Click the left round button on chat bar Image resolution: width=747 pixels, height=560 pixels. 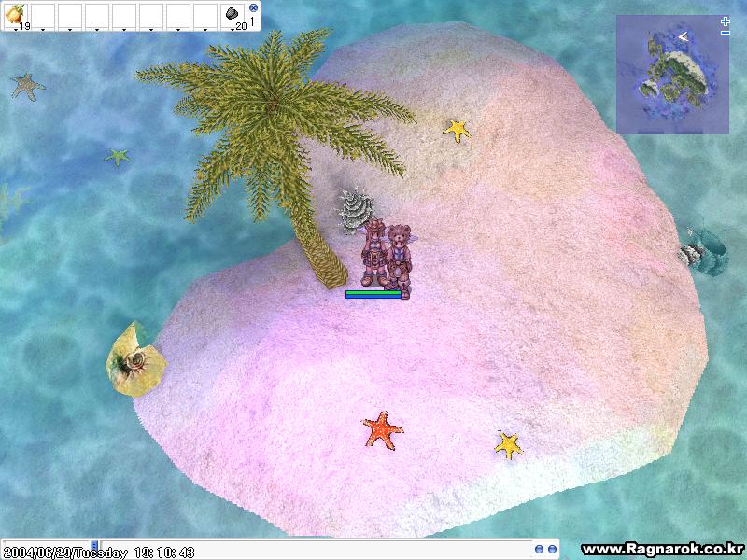pos(538,549)
